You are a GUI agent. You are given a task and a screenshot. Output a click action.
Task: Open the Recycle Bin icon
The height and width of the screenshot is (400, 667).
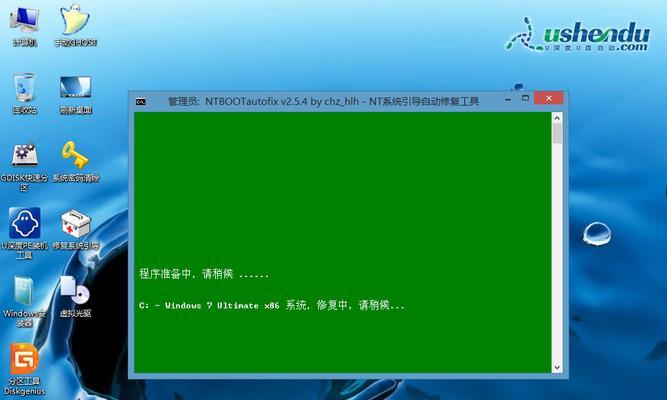[25, 93]
